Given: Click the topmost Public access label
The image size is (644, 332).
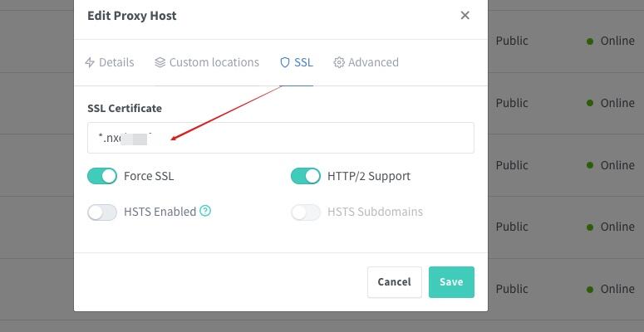Looking at the screenshot, I should [x=512, y=41].
